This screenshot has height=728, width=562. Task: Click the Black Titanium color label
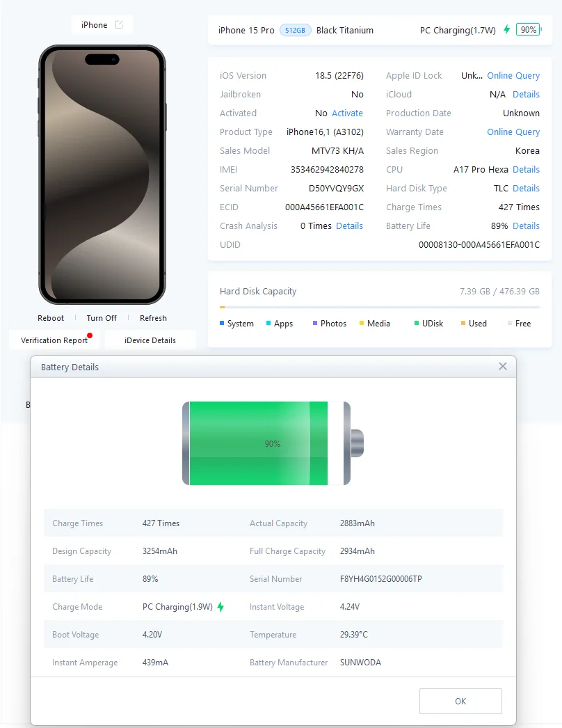tap(345, 30)
